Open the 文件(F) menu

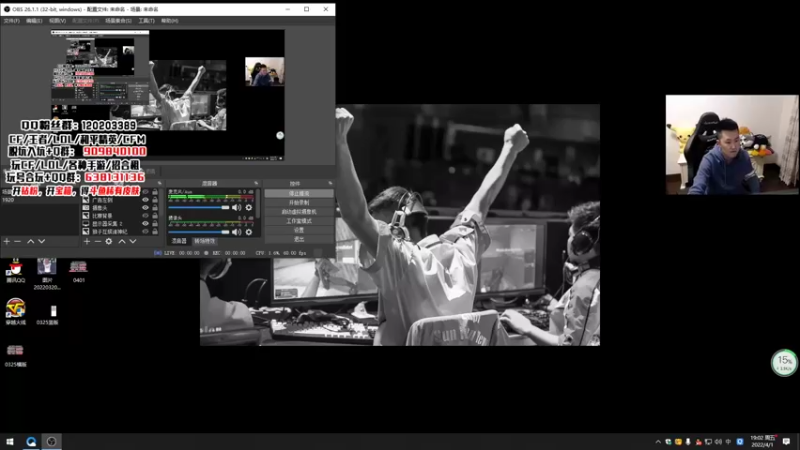pos(11,21)
